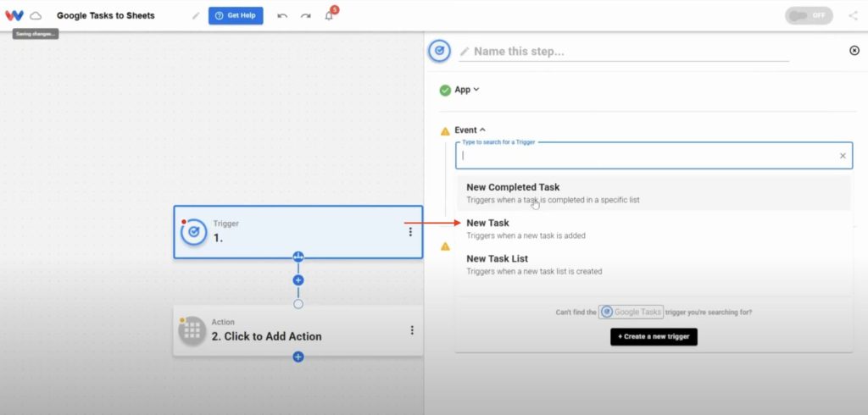Click the Type to search for a Trigger field
Image resolution: width=868 pixels, height=415 pixels.
click(654, 156)
